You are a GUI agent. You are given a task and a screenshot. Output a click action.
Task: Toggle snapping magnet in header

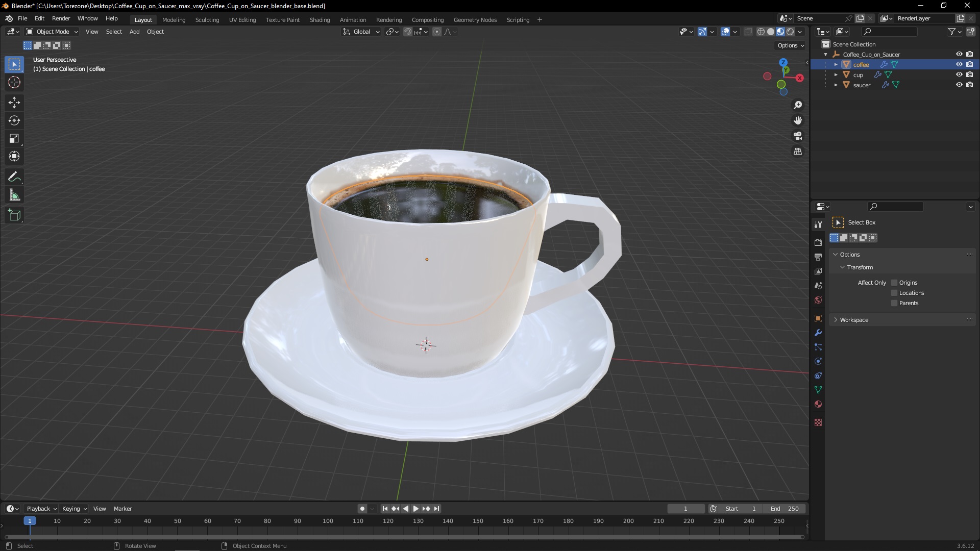(407, 32)
